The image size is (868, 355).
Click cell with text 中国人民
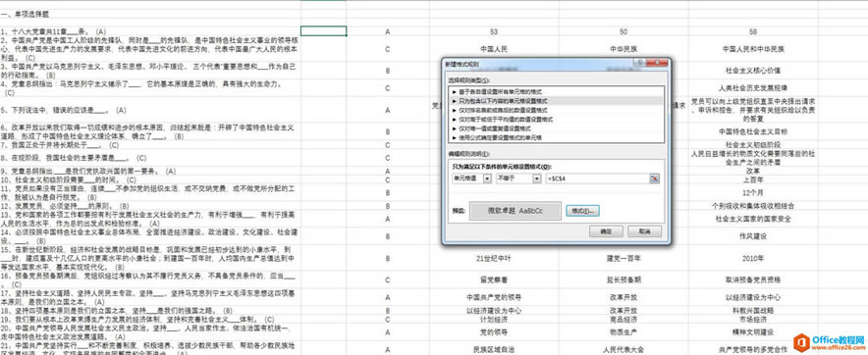coord(494,49)
